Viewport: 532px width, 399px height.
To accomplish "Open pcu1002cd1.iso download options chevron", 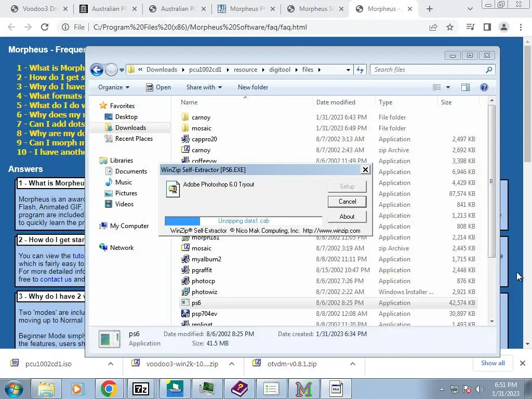I will coord(111,364).
